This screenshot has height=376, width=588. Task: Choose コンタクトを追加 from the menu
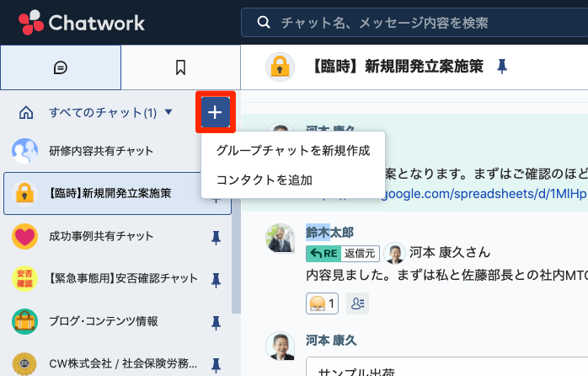click(x=265, y=179)
